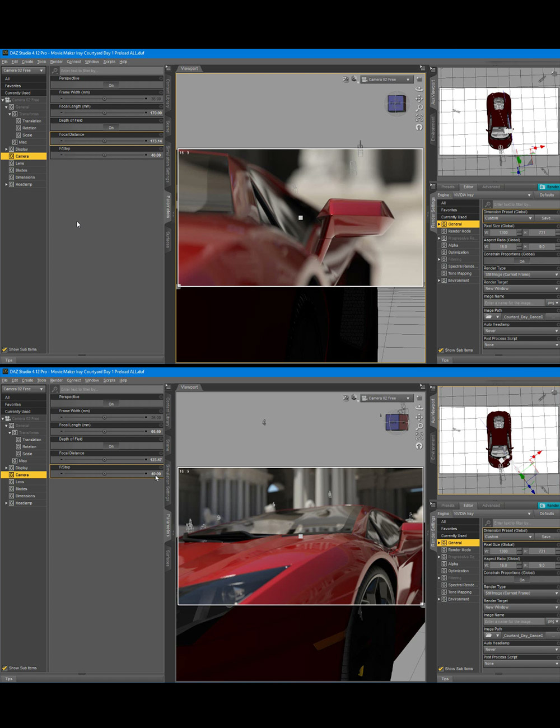Click the up-arrow reset view icon in viewport controls
Image resolution: width=560 pixels, height=728 pixels.
pyautogui.click(x=419, y=127)
